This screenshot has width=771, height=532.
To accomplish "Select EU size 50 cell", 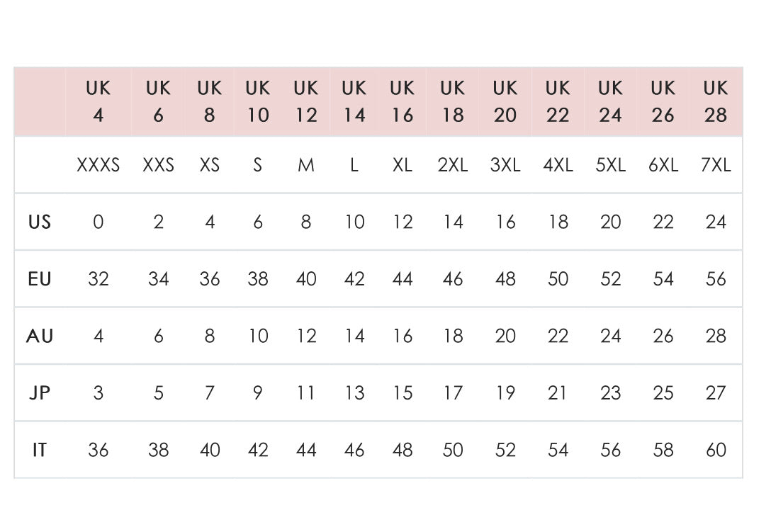I will (x=558, y=279).
